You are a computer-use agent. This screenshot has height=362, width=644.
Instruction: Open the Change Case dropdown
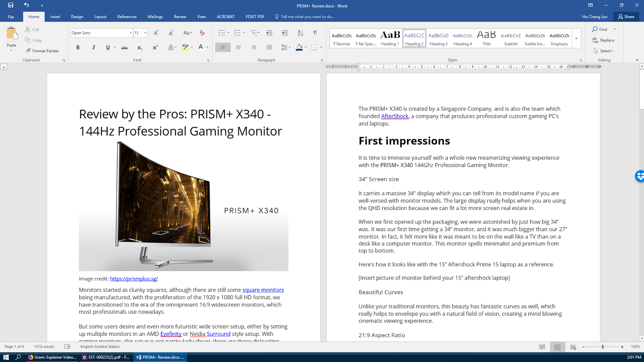pos(188,33)
